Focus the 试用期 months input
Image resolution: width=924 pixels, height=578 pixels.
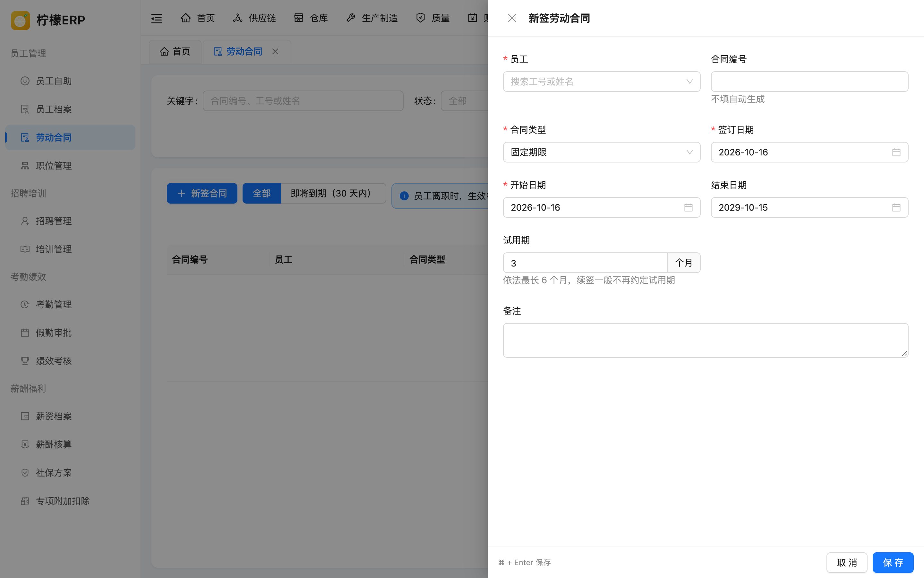coord(585,263)
